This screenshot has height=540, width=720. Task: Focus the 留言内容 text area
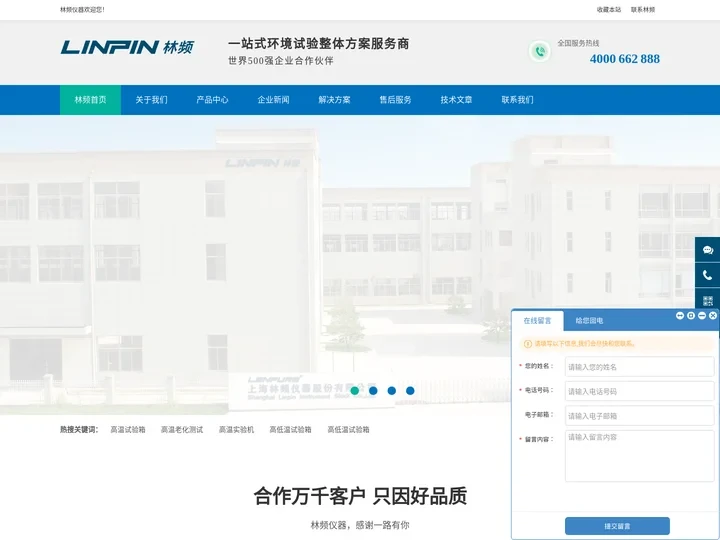tap(640, 456)
